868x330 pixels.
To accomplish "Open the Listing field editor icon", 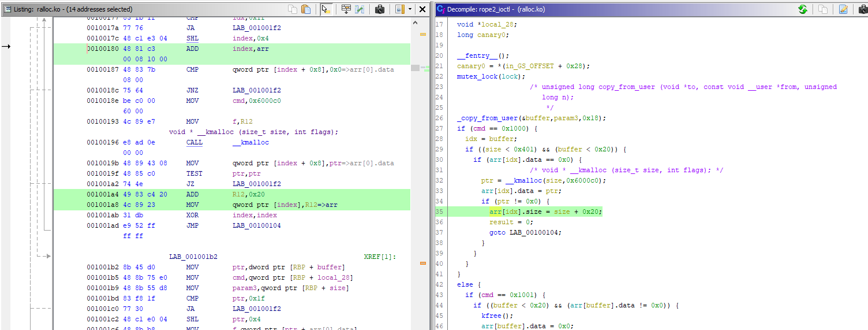I will pos(346,9).
